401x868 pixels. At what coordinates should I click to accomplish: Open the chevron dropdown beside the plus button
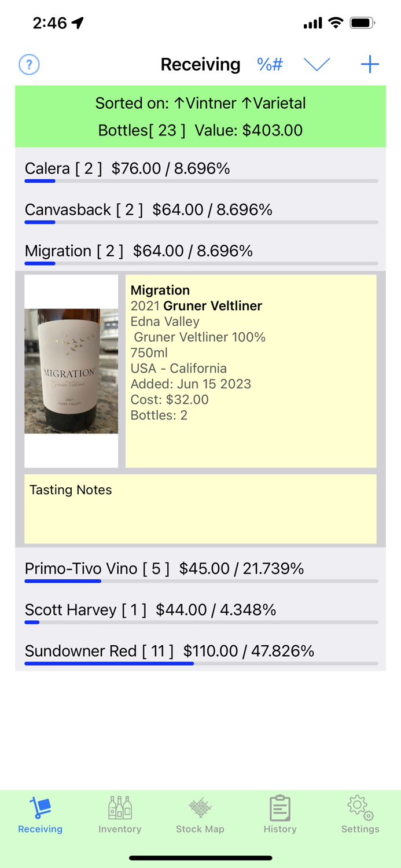(317, 64)
